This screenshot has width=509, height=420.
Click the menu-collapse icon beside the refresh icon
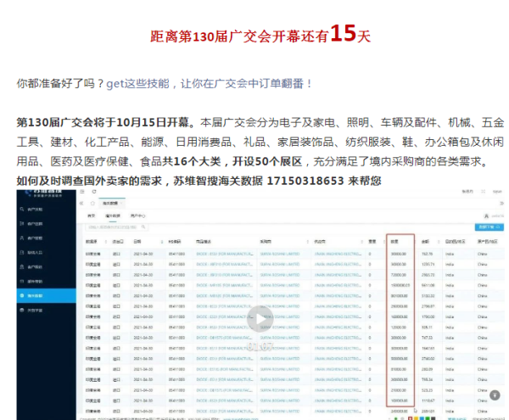point(82,192)
